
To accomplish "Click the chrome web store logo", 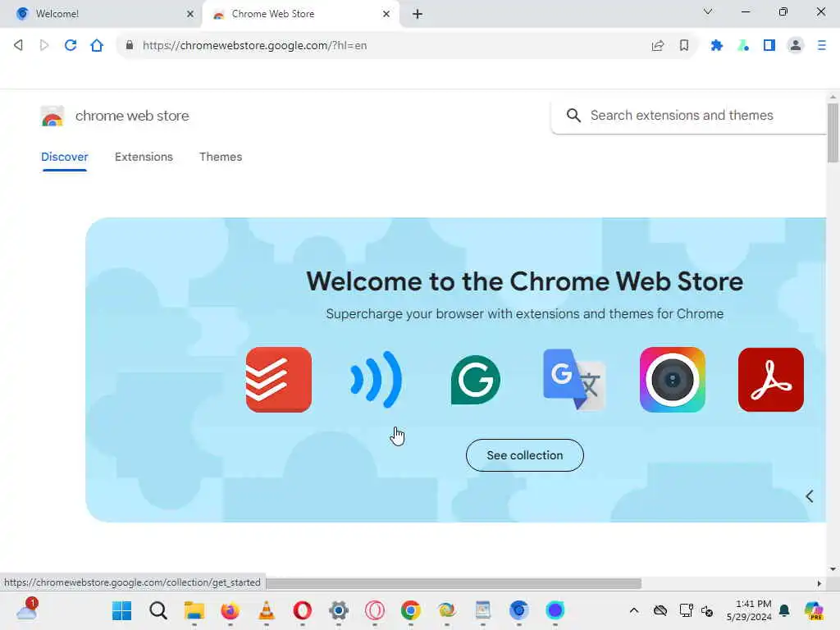I will click(52, 116).
